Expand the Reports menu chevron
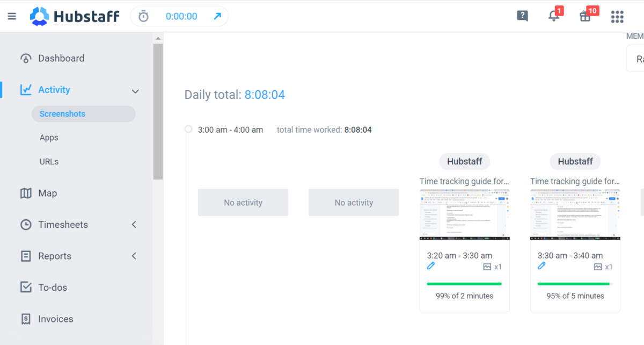644x345 pixels. (134, 256)
